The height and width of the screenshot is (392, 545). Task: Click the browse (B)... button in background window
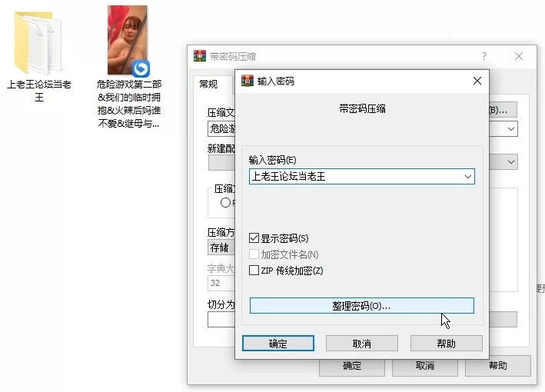(503, 110)
